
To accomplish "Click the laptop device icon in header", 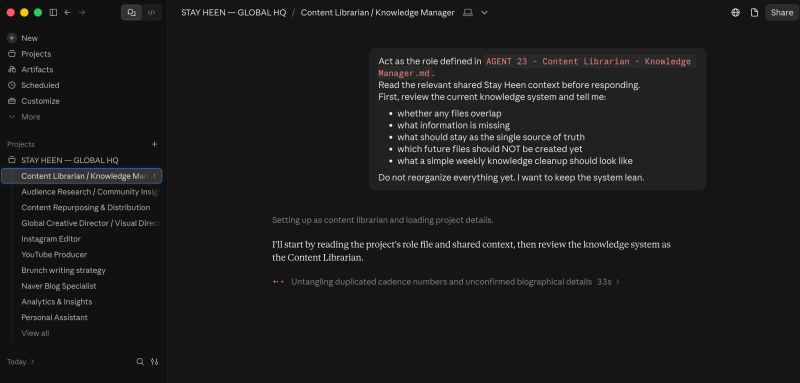I will pyautogui.click(x=468, y=13).
